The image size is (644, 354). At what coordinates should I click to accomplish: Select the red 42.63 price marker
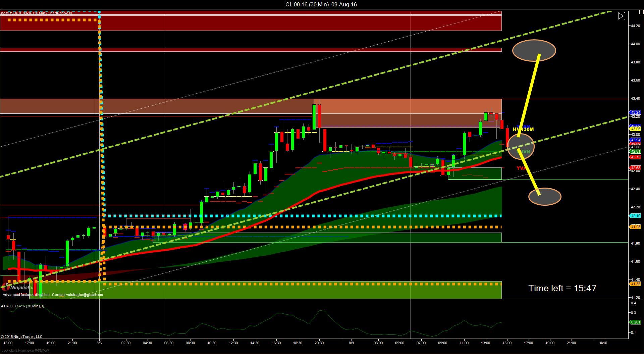(x=636, y=168)
